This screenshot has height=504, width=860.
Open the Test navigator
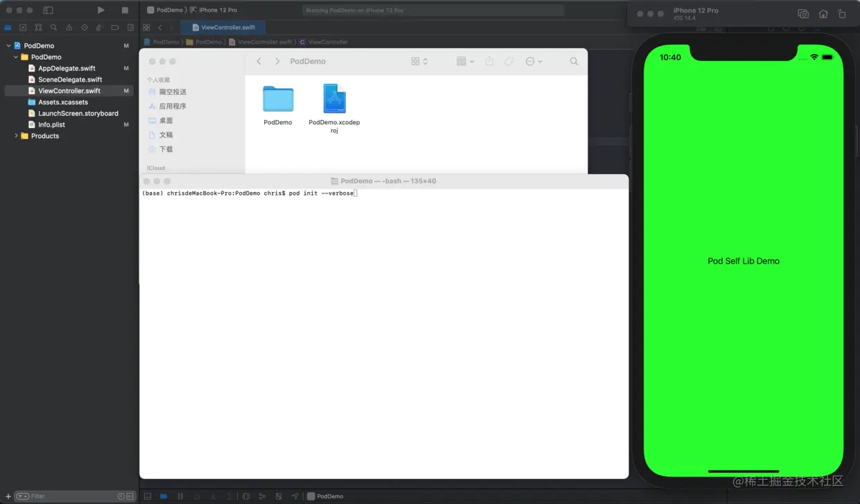pyautogui.click(x=85, y=28)
